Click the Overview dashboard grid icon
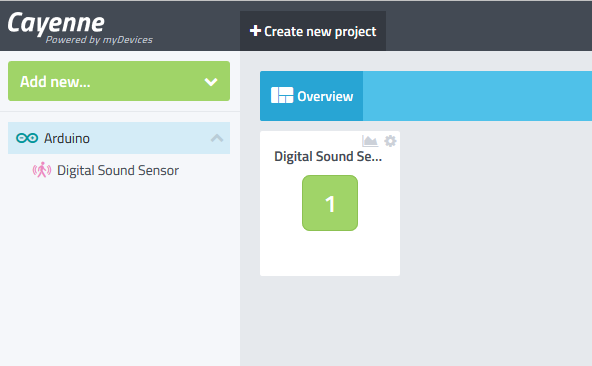The image size is (592, 366). [282, 95]
